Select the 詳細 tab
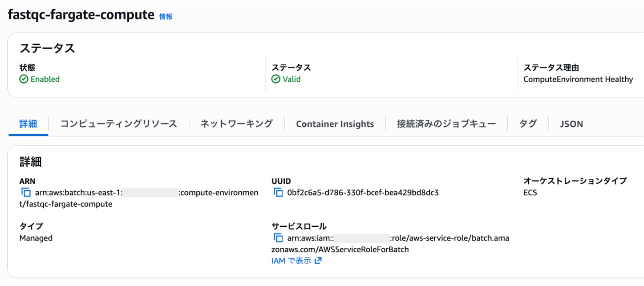The image size is (644, 286). coord(28,124)
